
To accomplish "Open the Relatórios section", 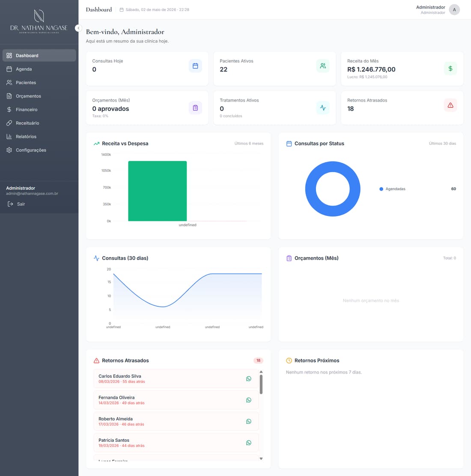I will pyautogui.click(x=39, y=137).
